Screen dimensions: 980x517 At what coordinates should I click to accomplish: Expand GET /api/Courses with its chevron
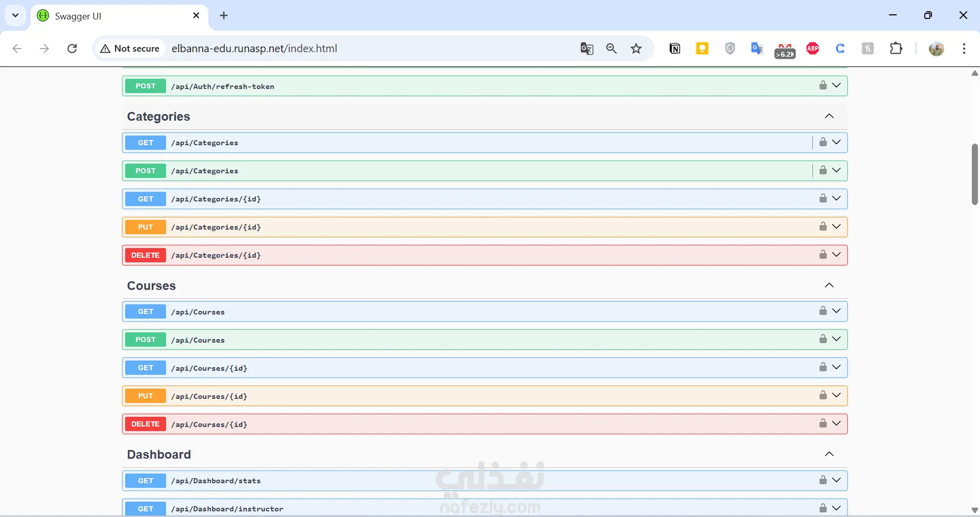(x=836, y=311)
